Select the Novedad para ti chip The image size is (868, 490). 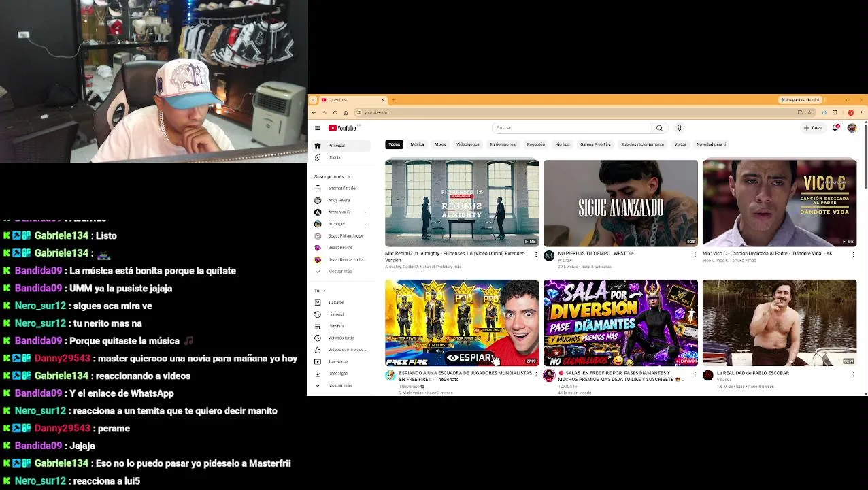[x=711, y=144]
